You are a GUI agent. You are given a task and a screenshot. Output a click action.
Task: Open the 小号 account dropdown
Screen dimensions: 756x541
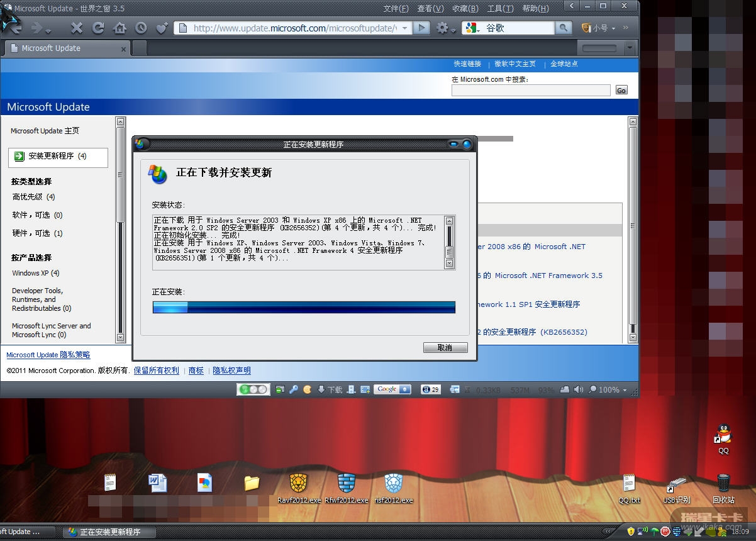pos(599,28)
